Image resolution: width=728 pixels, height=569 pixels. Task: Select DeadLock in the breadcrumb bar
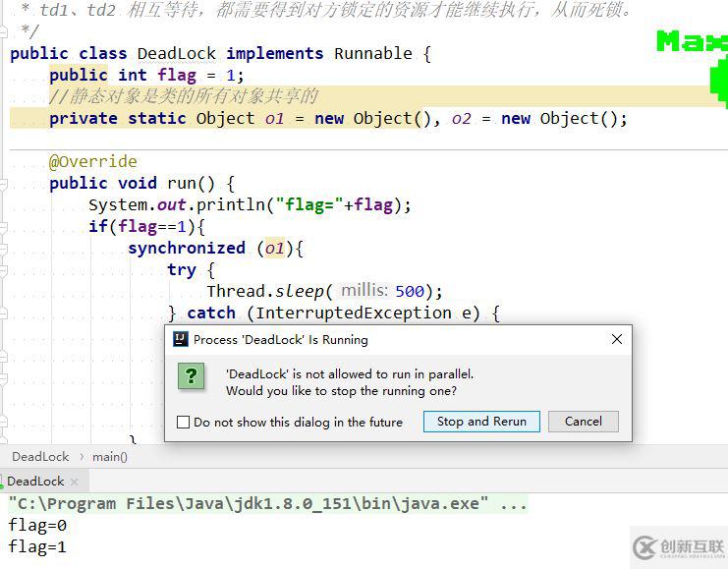click(40, 457)
